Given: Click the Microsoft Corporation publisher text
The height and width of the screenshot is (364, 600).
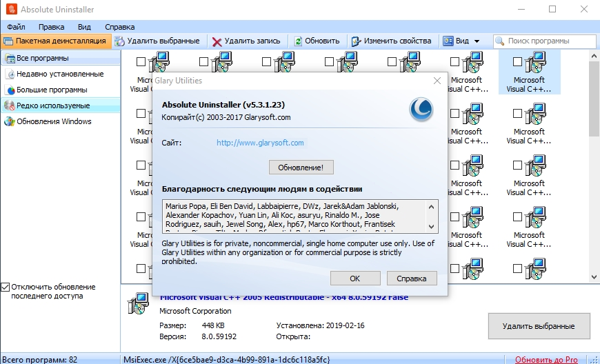Looking at the screenshot, I should [195, 311].
